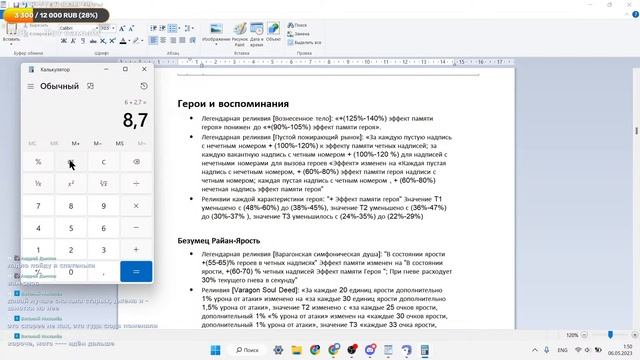Open the Calibri font family dropdown
Viewport: 640px width, 360px height.
click(97, 28)
